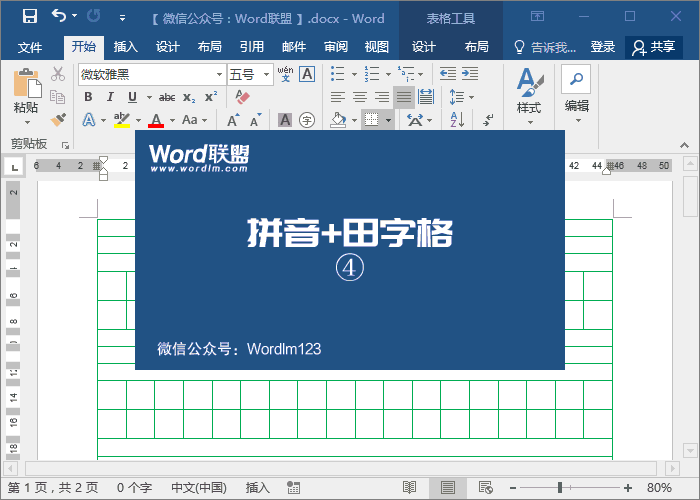Undo the last action
Screen dimensions: 700x500
(x=59, y=17)
